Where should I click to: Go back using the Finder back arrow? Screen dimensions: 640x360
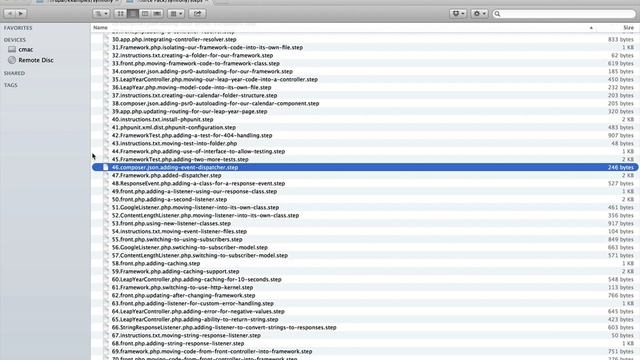click(10, 13)
